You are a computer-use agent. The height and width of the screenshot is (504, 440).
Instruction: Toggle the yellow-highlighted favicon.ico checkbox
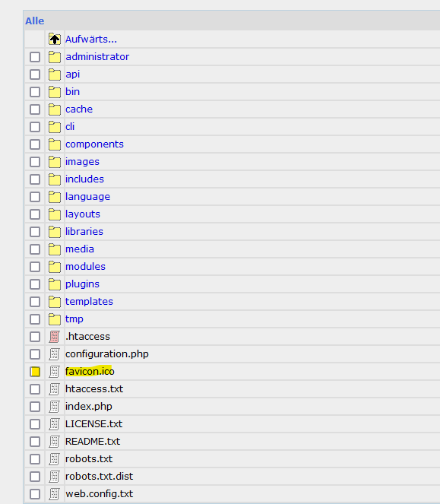pos(35,372)
